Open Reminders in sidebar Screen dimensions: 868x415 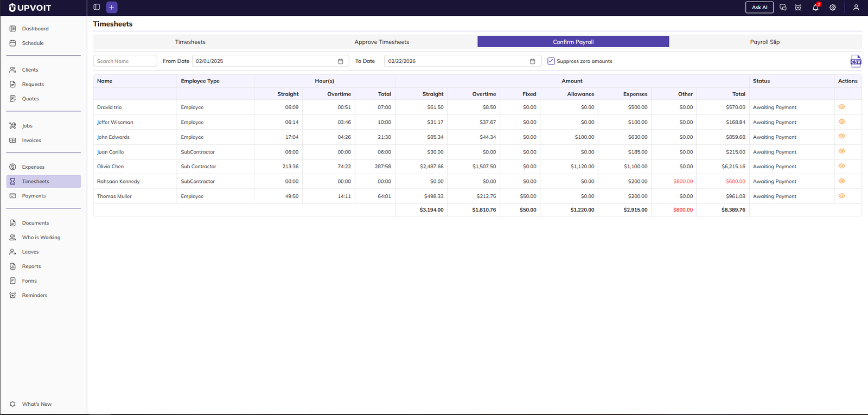click(x=43, y=295)
